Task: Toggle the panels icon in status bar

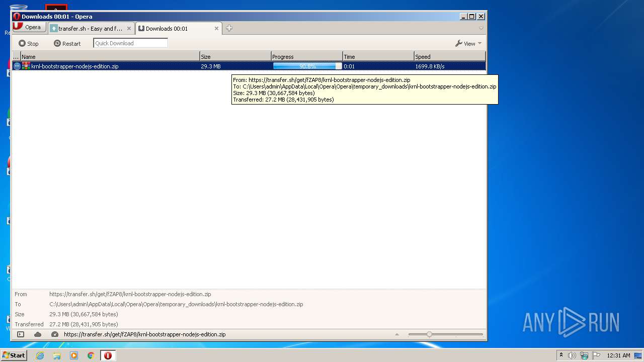Action: (x=21, y=334)
